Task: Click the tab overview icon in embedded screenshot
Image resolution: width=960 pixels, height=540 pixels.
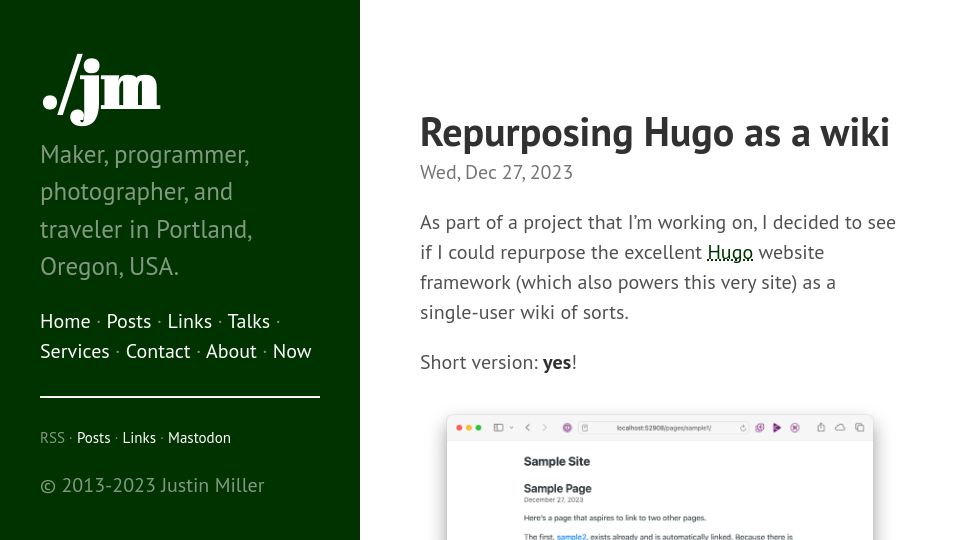Action: [860, 427]
